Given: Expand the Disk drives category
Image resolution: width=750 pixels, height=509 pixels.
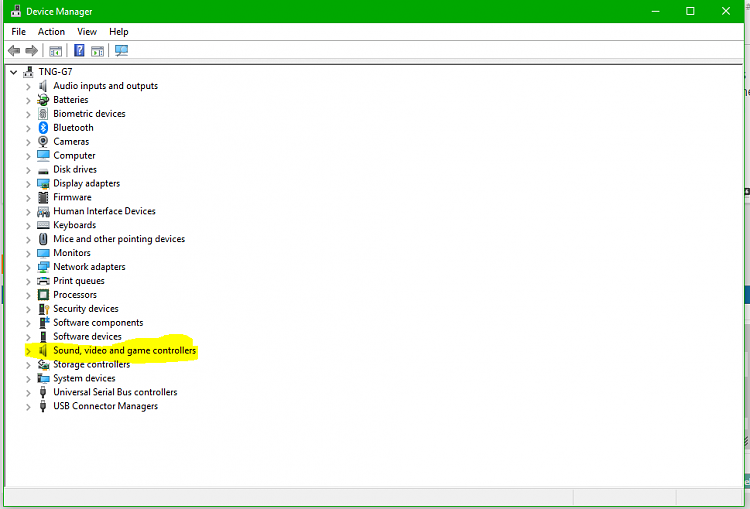Looking at the screenshot, I should 28,170.
